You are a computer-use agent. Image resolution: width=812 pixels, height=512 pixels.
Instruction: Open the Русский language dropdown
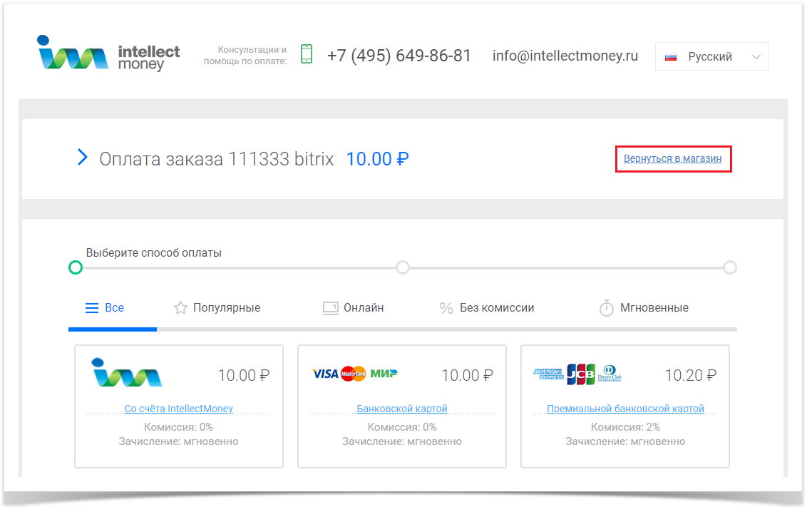[x=711, y=56]
